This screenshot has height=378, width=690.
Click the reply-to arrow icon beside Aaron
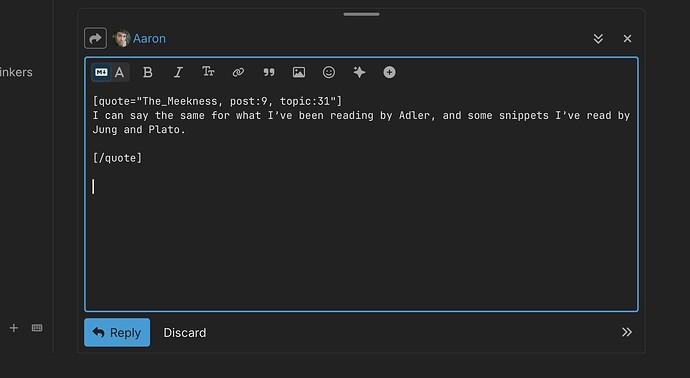coord(95,38)
